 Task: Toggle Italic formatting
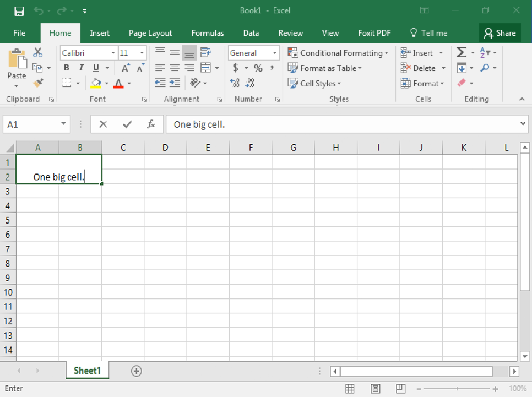click(x=81, y=68)
